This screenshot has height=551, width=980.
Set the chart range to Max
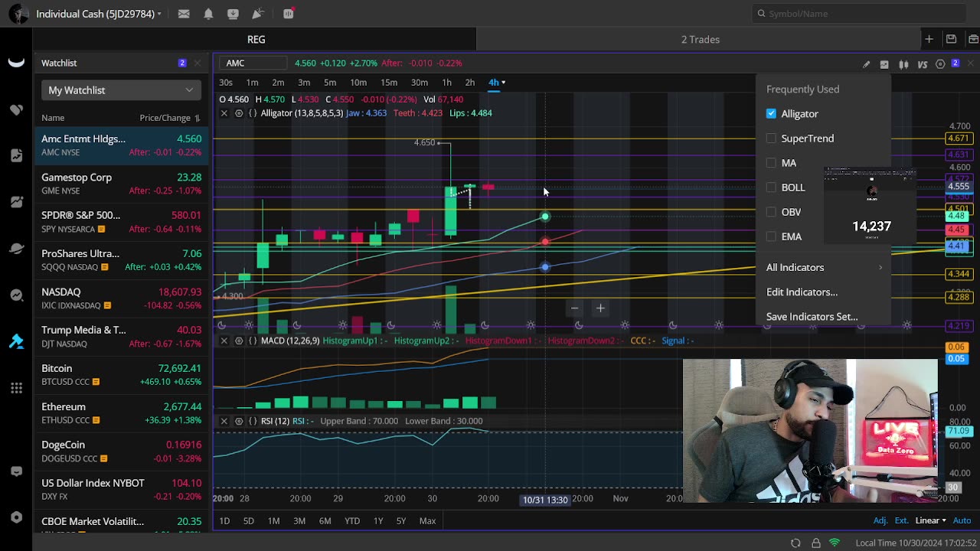tap(427, 521)
